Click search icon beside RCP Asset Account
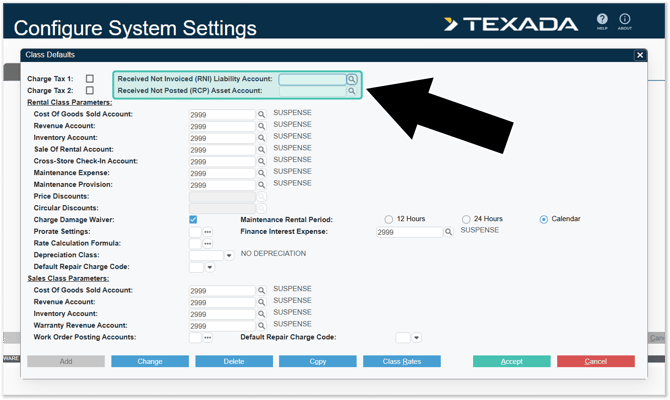Viewport: 670px width, 400px height. (x=352, y=91)
